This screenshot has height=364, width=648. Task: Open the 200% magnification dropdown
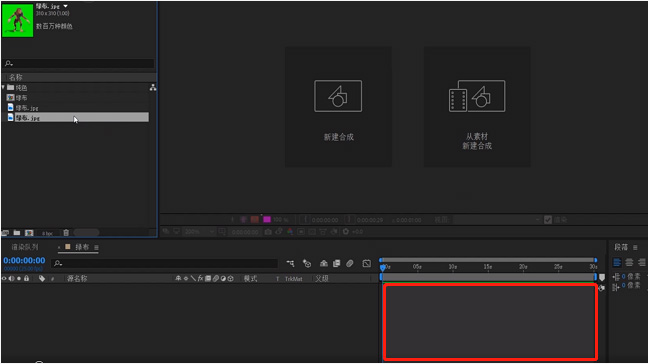(199, 232)
